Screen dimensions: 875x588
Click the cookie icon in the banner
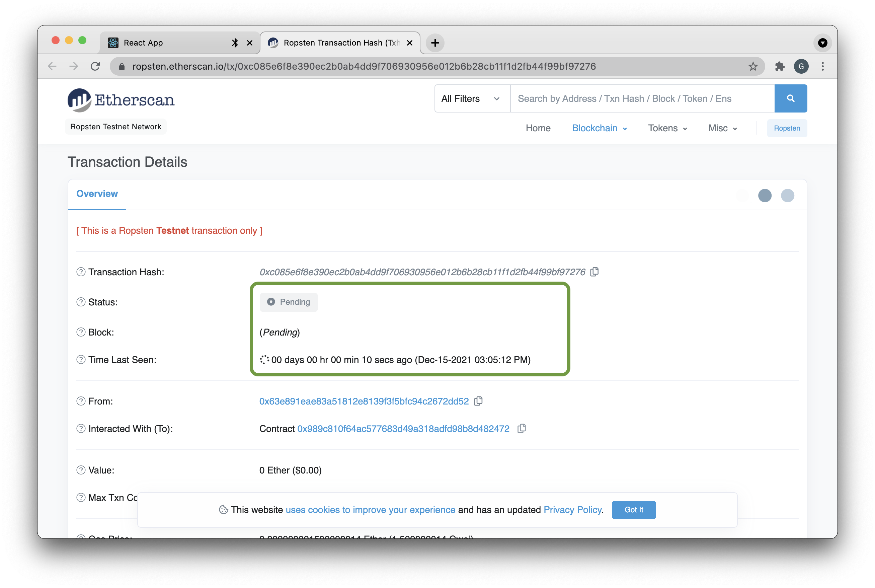224,510
